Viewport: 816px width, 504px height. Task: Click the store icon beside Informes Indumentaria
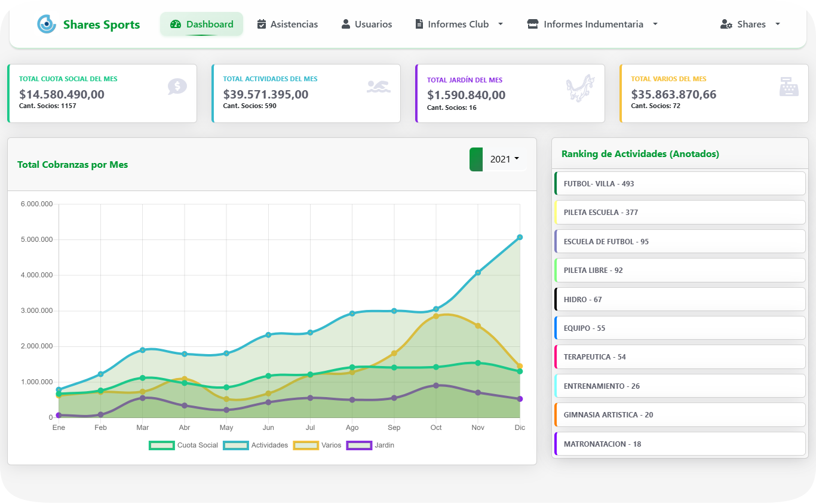[533, 24]
